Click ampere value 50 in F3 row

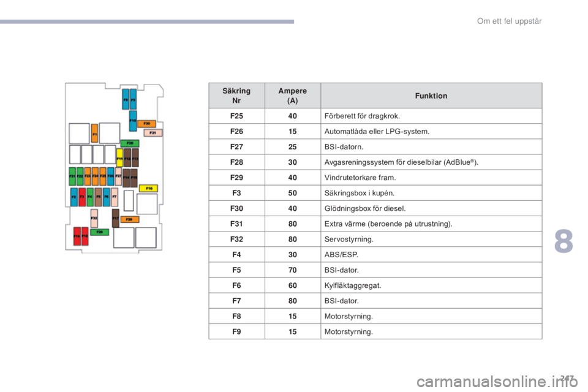coord(293,193)
